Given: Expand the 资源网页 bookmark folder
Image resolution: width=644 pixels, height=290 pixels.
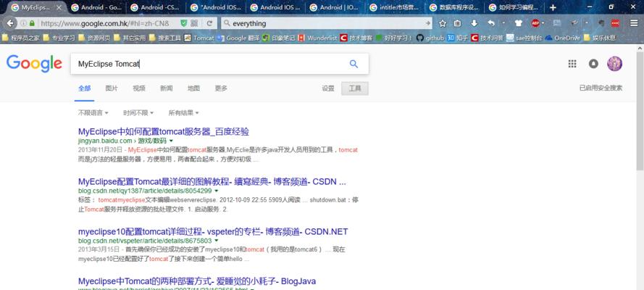Looking at the screenshot, I should pos(94,38).
